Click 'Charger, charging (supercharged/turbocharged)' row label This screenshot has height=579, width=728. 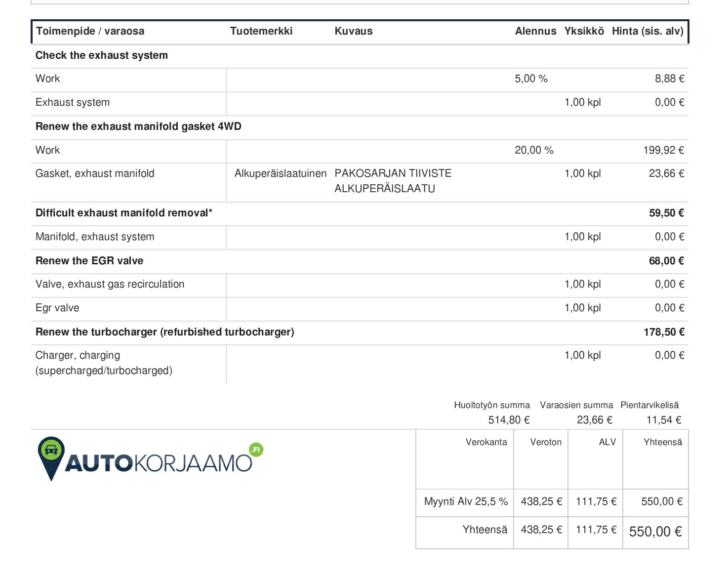coord(104,363)
